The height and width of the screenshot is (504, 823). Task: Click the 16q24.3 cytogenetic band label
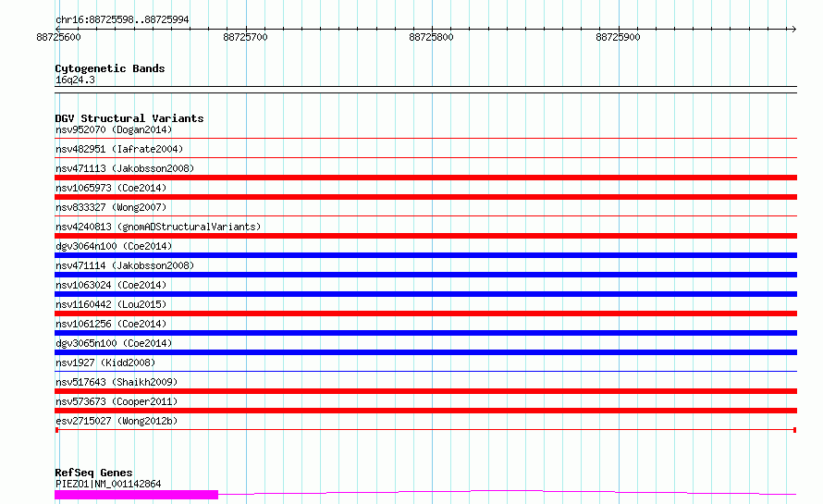pyautogui.click(x=75, y=80)
